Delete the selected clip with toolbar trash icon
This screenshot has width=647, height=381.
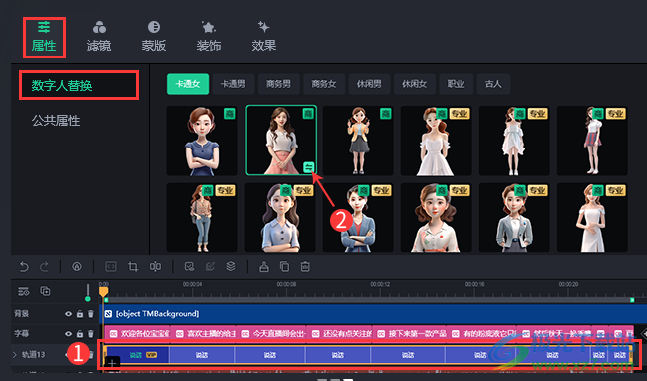point(305,267)
